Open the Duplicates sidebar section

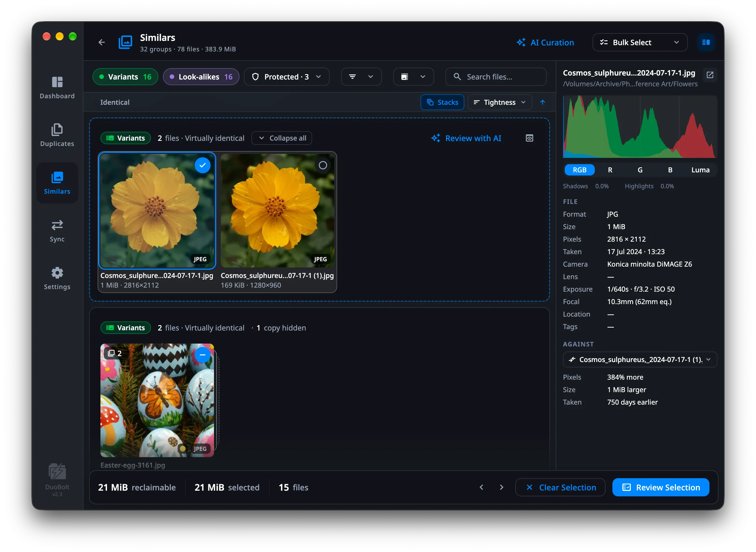tap(57, 135)
